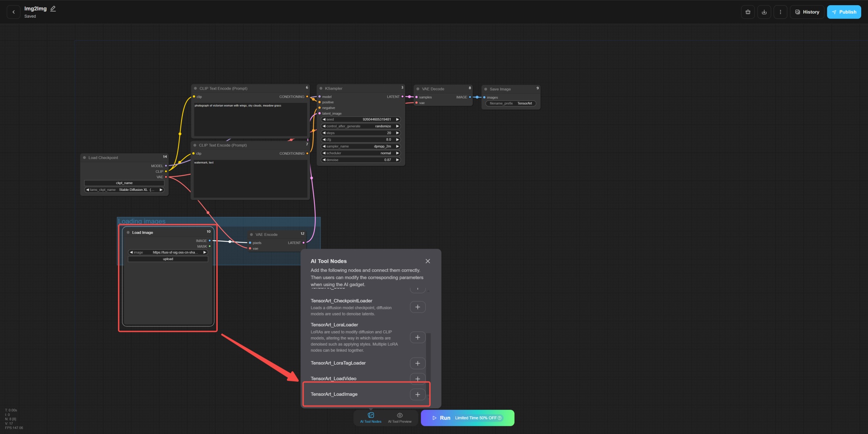868x434 pixels.
Task: Close the AI Tool Nodes panel
Action: [x=428, y=261]
